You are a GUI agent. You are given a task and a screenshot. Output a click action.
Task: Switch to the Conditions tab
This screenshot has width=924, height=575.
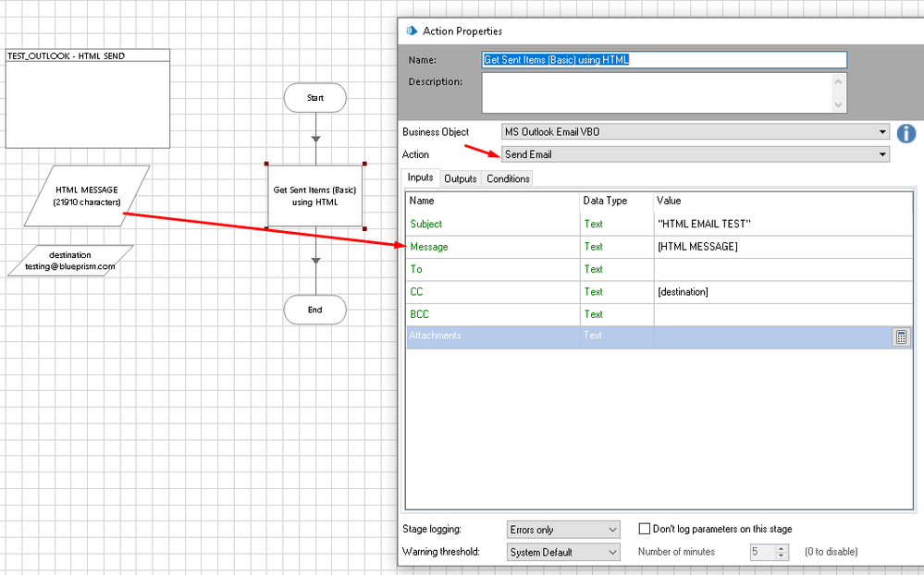(508, 178)
